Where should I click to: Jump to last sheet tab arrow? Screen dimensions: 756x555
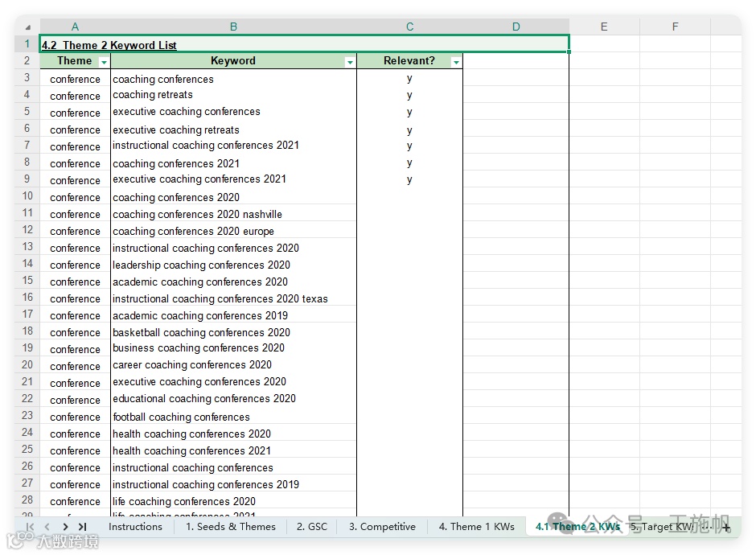pyautogui.click(x=83, y=527)
